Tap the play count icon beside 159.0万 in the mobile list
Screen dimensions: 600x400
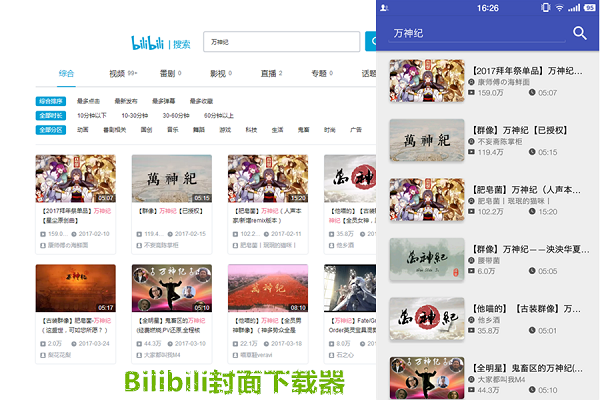tap(471, 93)
